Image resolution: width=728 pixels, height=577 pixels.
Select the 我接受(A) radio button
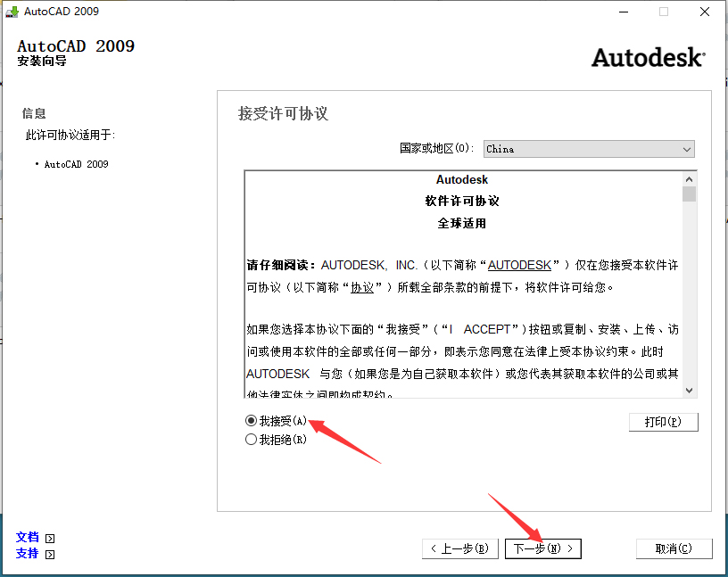(x=252, y=421)
